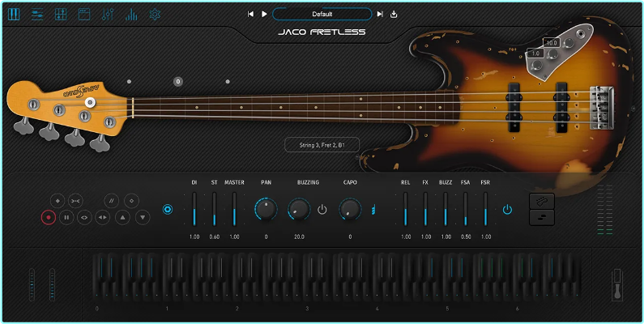Click the eye-shaped angle brackets button
This screenshot has height=324, width=644.
[84, 217]
